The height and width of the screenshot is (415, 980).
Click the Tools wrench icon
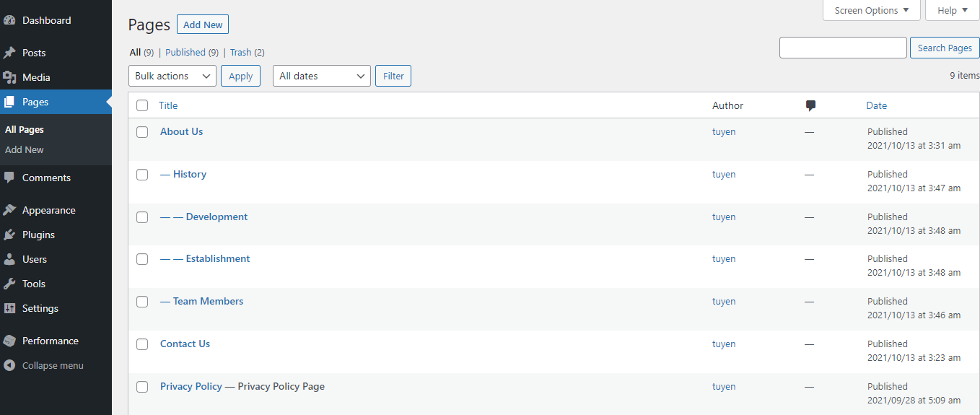click(x=9, y=284)
